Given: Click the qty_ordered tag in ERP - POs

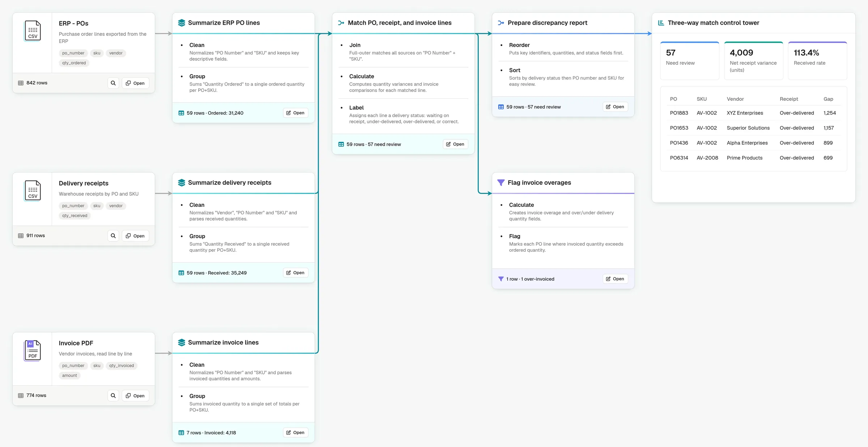Looking at the screenshot, I should tap(74, 63).
